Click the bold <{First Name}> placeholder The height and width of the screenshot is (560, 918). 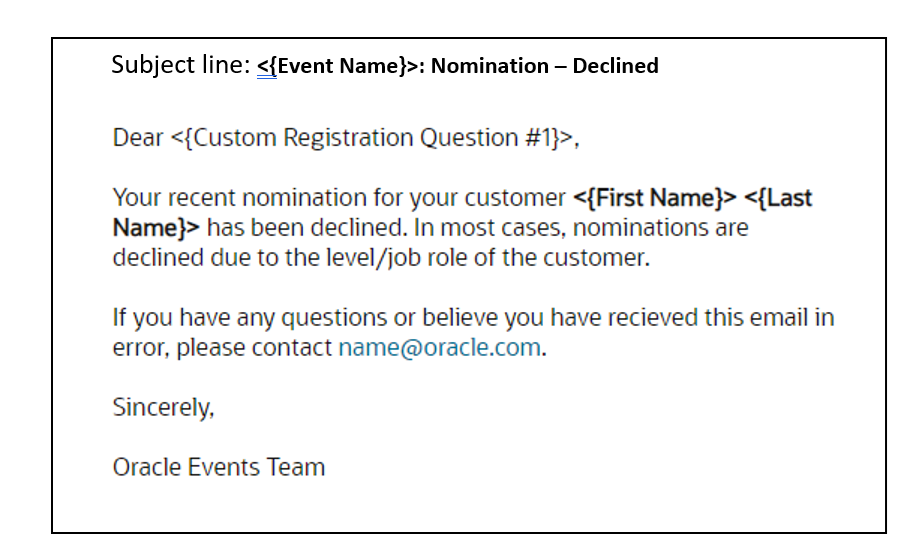tap(654, 198)
